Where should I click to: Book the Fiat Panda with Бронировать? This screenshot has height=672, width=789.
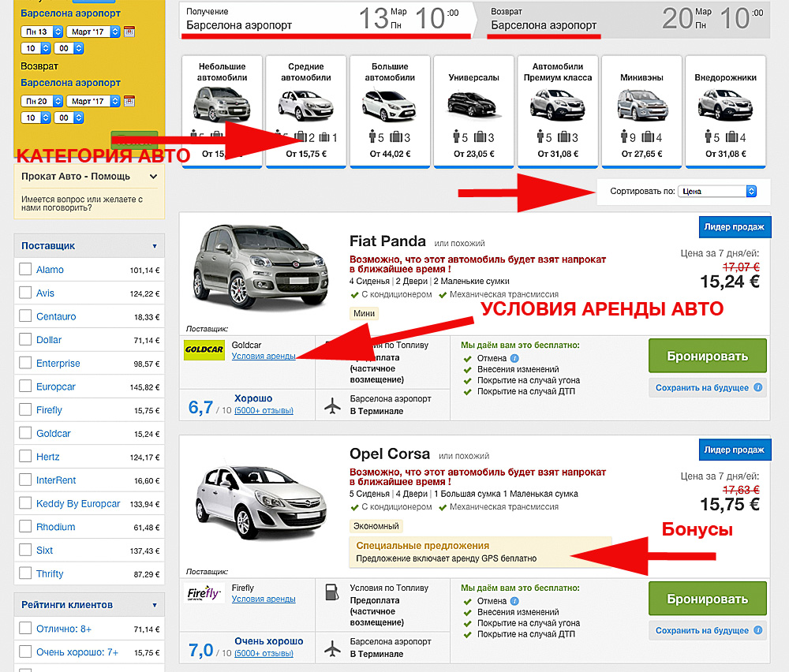[708, 356]
